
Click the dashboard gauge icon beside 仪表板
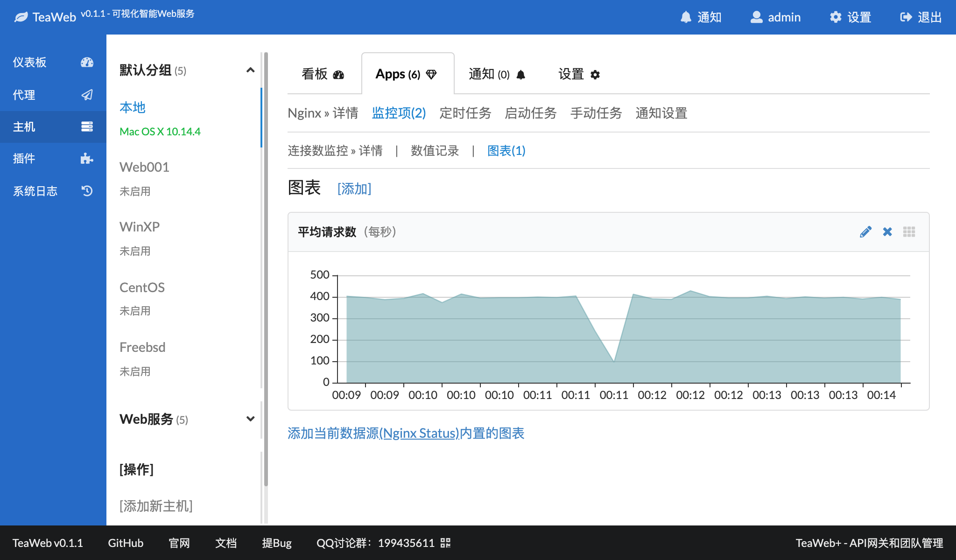(87, 62)
